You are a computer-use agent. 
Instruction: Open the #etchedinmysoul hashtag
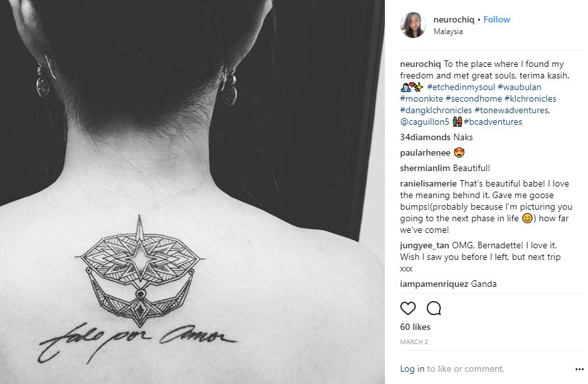pyautogui.click(x=461, y=87)
